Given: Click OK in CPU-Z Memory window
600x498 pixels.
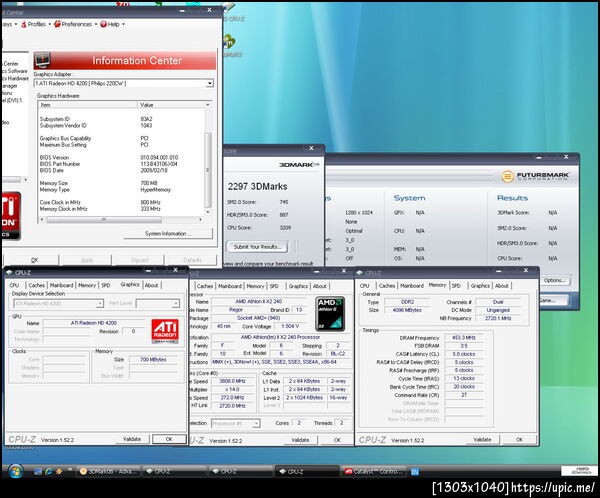Looking at the screenshot, I should tap(519, 439).
